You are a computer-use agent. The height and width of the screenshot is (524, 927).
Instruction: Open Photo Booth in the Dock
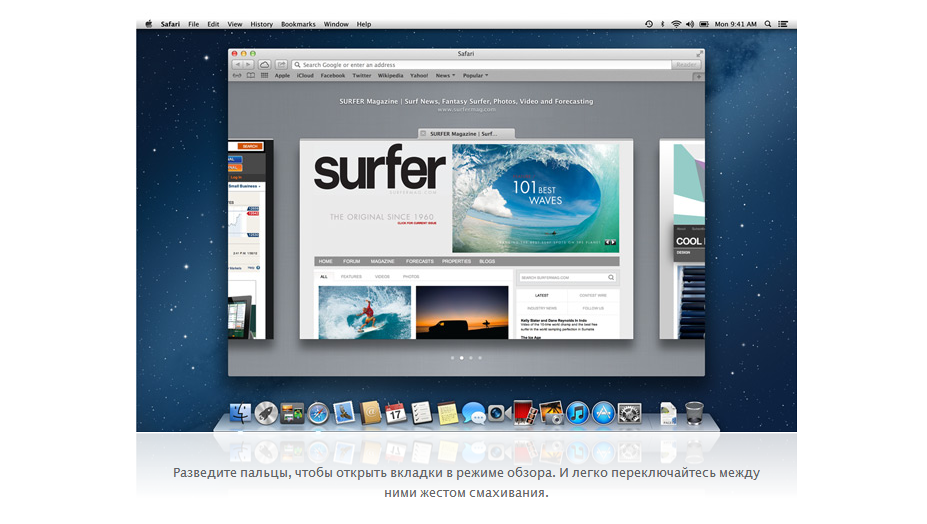point(525,413)
